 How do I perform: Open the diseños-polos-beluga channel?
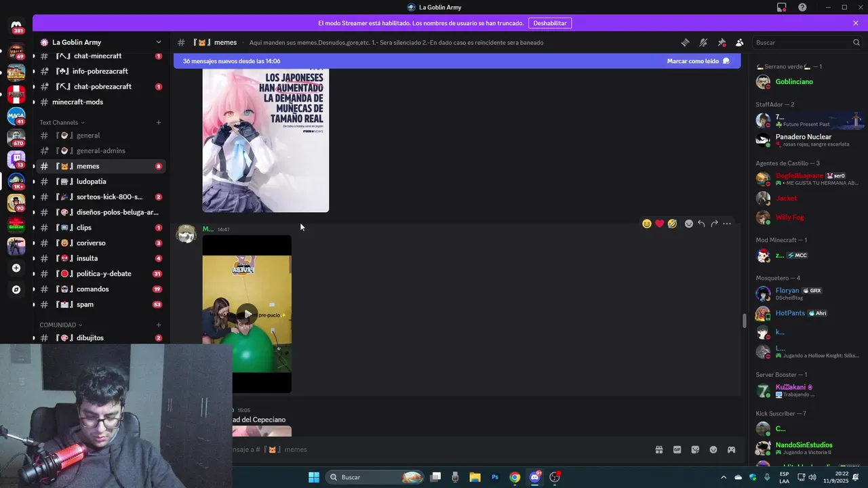(x=100, y=212)
